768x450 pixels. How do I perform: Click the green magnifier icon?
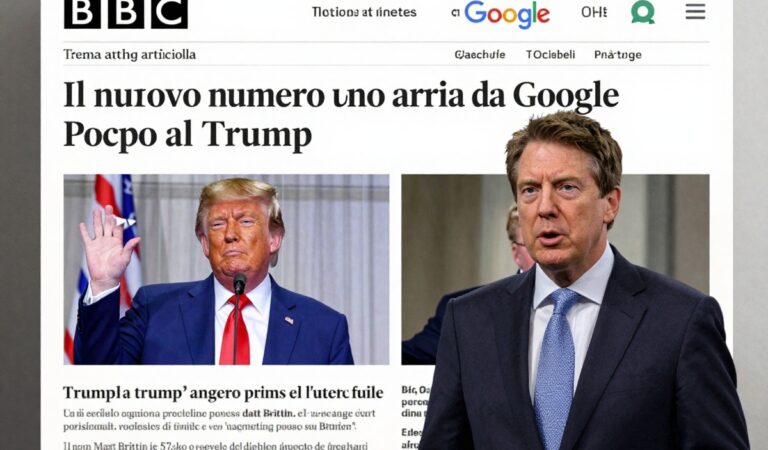click(643, 12)
